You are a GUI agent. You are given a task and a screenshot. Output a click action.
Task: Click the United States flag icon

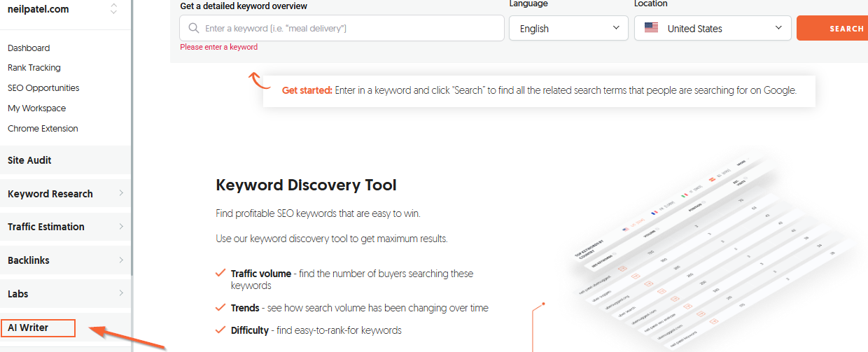tap(651, 29)
